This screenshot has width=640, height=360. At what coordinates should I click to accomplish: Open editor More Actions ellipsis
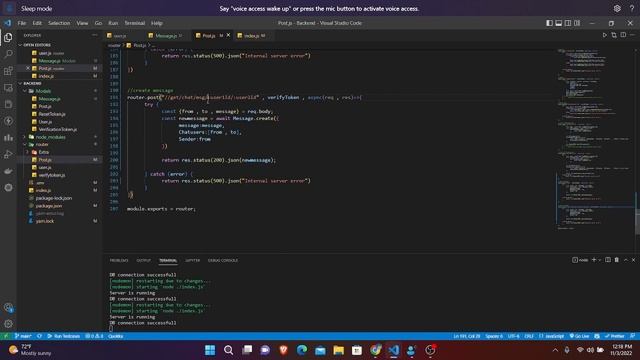pos(632,36)
